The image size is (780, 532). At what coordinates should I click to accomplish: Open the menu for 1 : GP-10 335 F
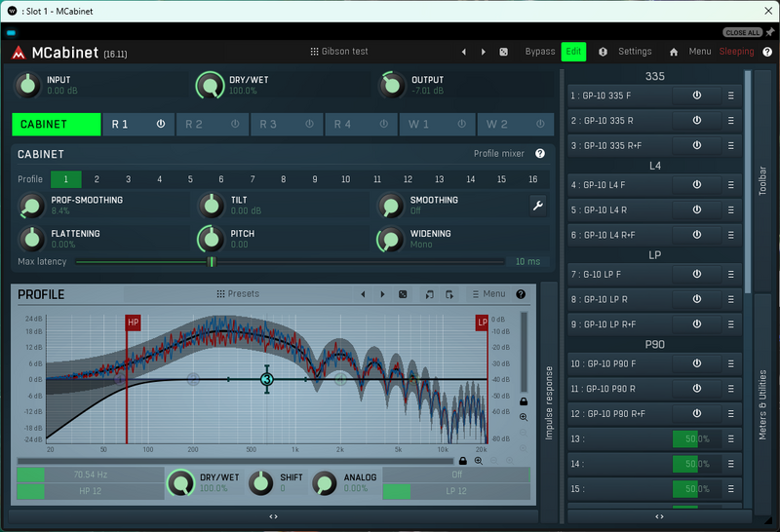pyautogui.click(x=730, y=95)
